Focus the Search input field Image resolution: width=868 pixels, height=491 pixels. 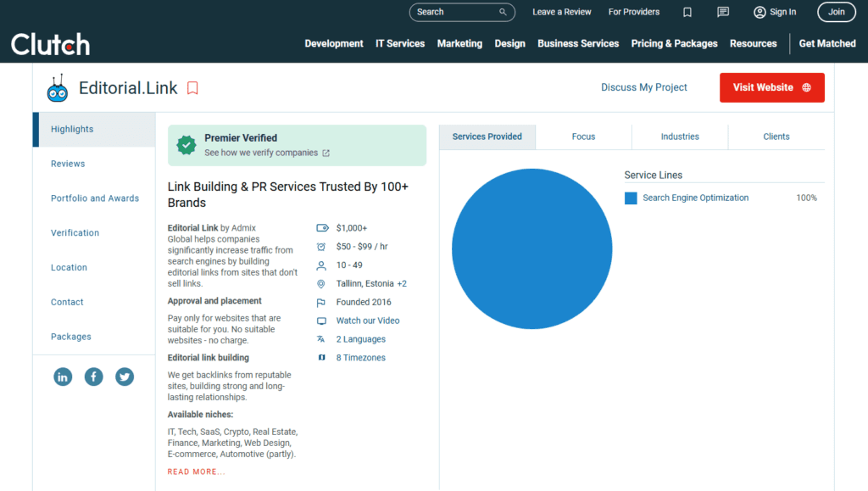(x=462, y=12)
